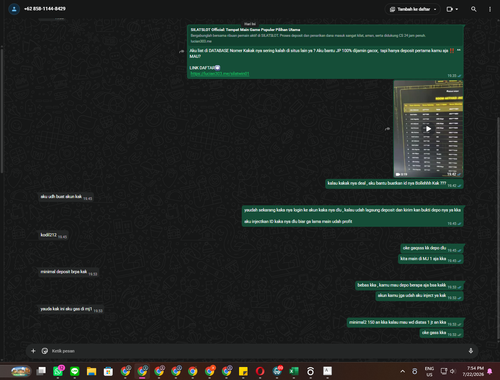Image resolution: width=500 pixels, height=380 pixels.
Task: Open Task View on the taskbar
Action: (41, 371)
